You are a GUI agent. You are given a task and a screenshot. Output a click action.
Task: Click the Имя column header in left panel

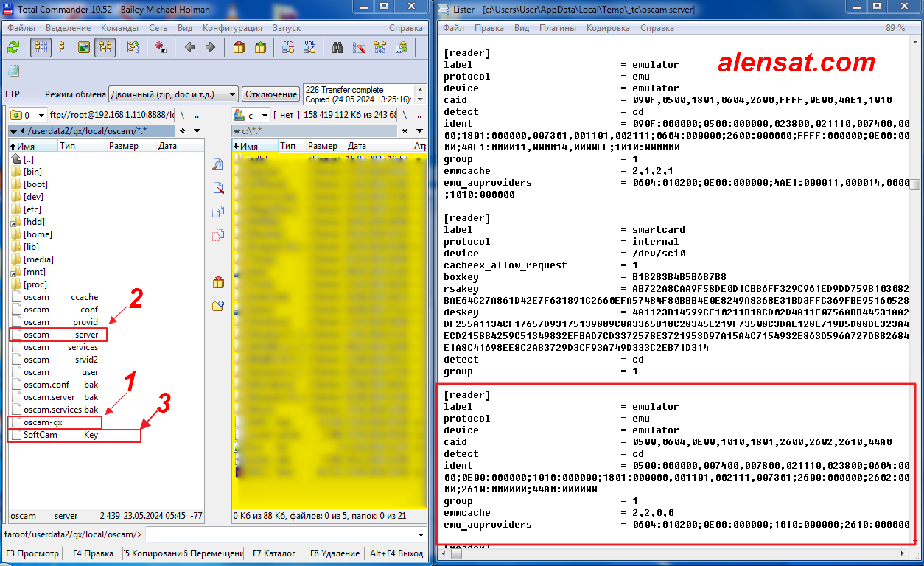coord(32,146)
